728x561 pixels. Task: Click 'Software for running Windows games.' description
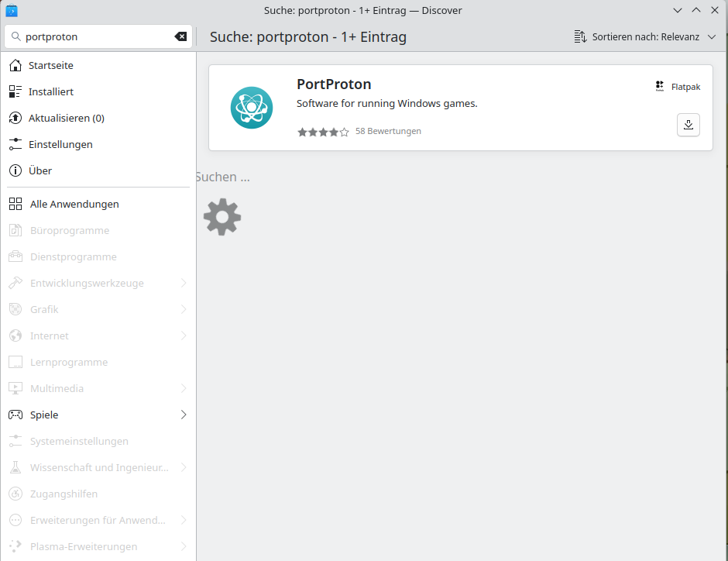coord(386,104)
